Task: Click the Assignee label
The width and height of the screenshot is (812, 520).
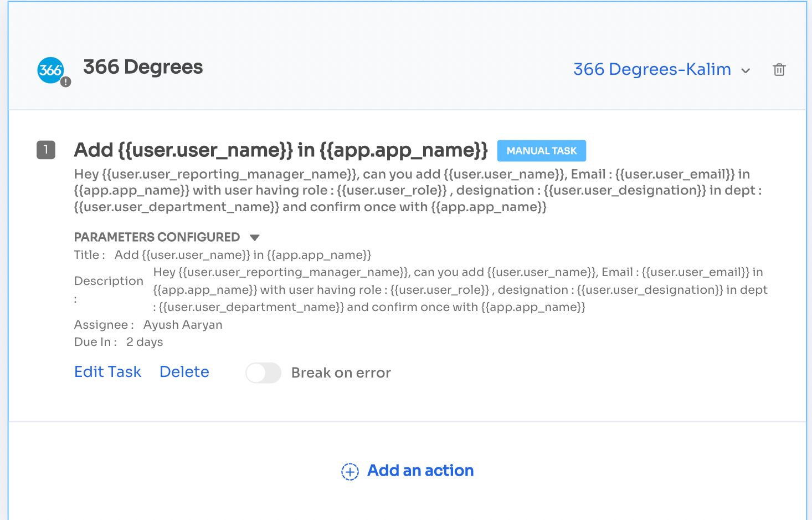Action: click(104, 325)
